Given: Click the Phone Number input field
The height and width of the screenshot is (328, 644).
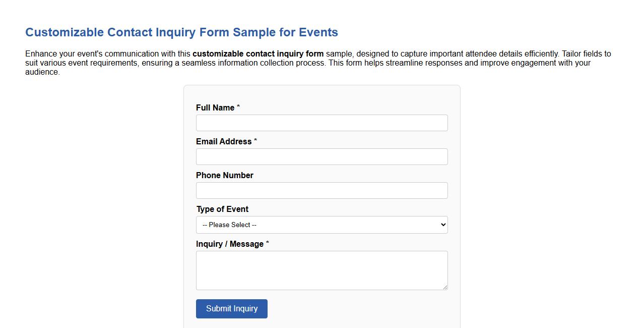Looking at the screenshot, I should pos(321,190).
